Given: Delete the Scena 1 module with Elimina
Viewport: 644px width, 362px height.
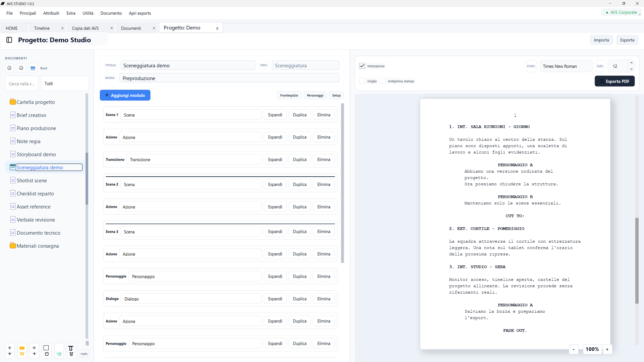Looking at the screenshot, I should [324, 115].
